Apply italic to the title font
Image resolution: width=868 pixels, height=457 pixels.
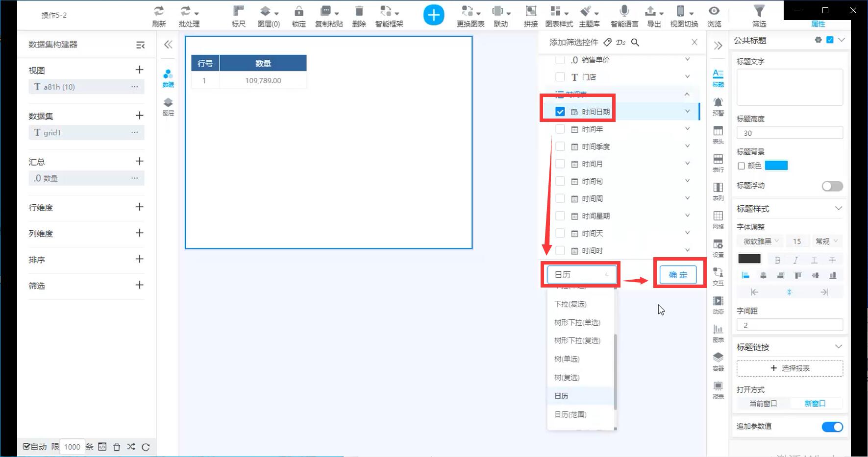pyautogui.click(x=795, y=260)
